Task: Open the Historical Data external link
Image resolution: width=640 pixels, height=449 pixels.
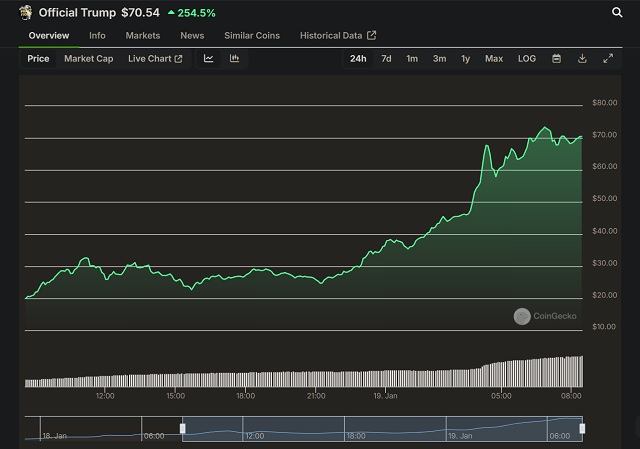Action: click(338, 36)
